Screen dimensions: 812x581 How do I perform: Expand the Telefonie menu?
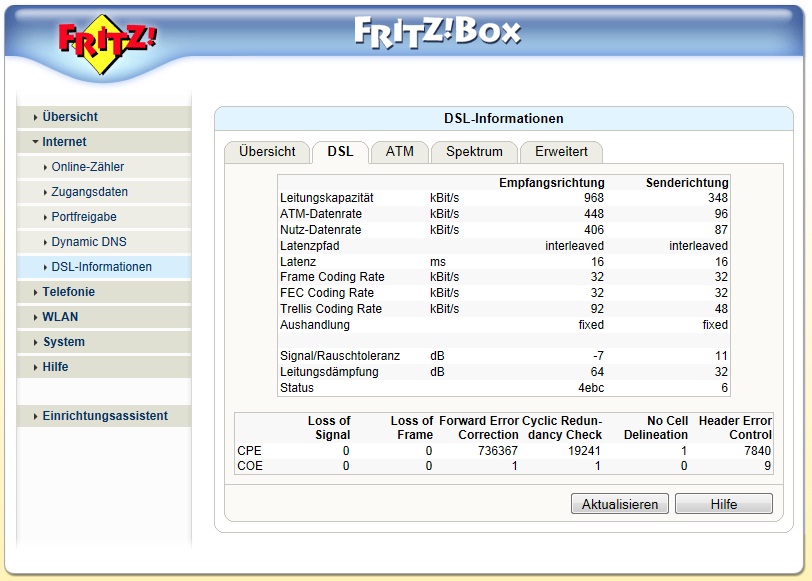click(104, 292)
